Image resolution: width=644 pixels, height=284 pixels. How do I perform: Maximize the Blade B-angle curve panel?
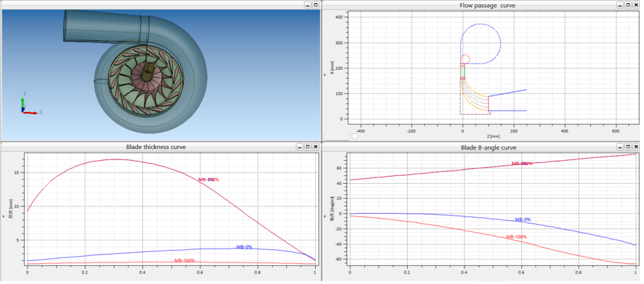click(x=628, y=146)
